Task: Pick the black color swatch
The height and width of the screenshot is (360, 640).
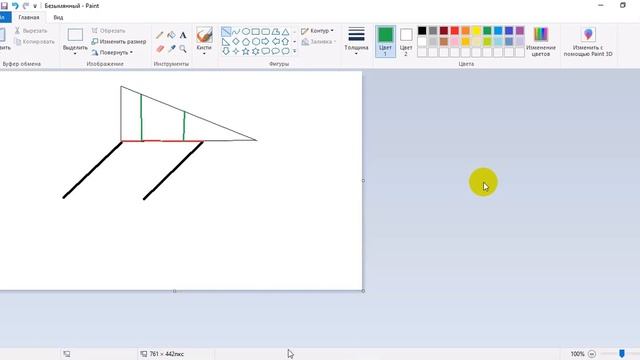Action: pos(422,31)
